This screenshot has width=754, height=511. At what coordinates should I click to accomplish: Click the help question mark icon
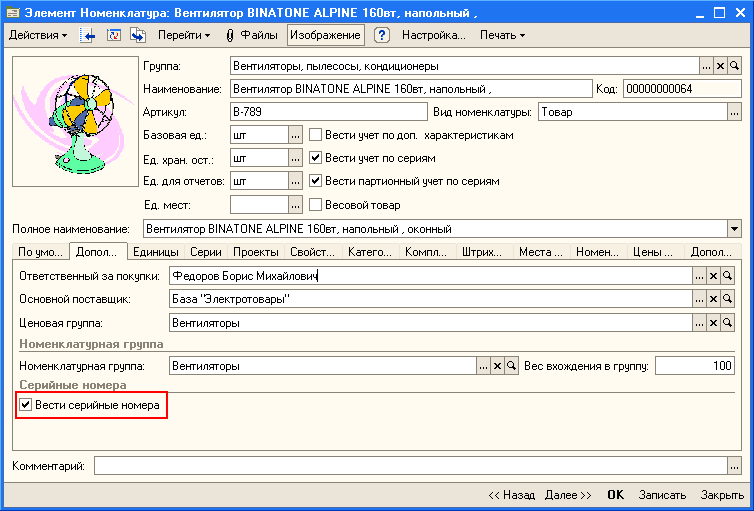point(382,35)
